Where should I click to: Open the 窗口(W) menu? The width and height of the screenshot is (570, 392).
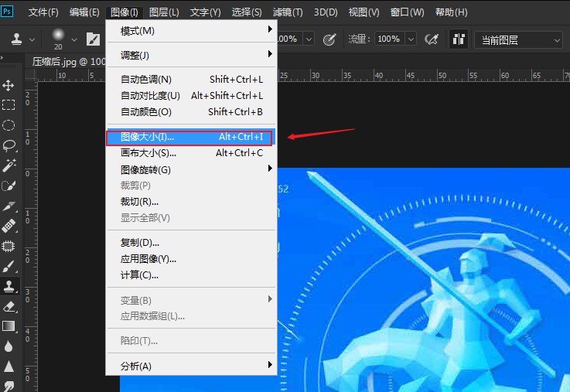pos(407,12)
